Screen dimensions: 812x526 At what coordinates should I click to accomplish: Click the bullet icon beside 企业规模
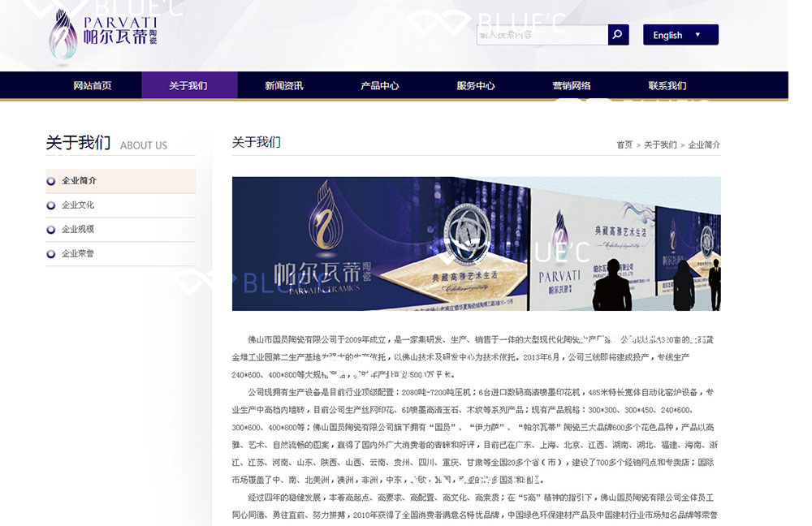pyautogui.click(x=50, y=230)
